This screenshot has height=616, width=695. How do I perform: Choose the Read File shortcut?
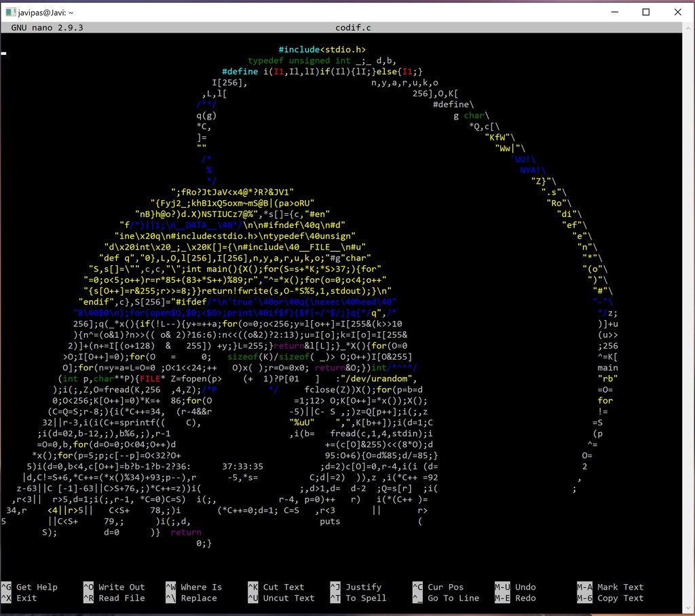[121, 598]
